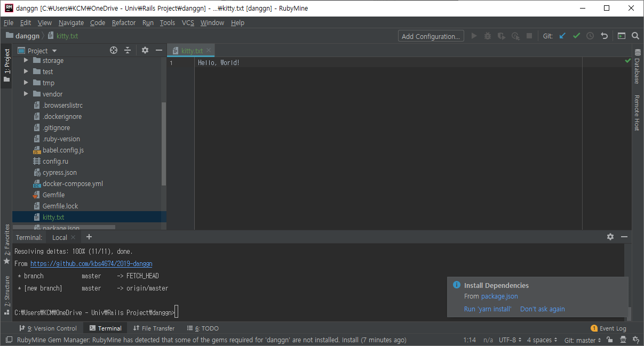Close the Local terminal tab
Image resolution: width=644 pixels, height=346 pixels.
click(74, 237)
